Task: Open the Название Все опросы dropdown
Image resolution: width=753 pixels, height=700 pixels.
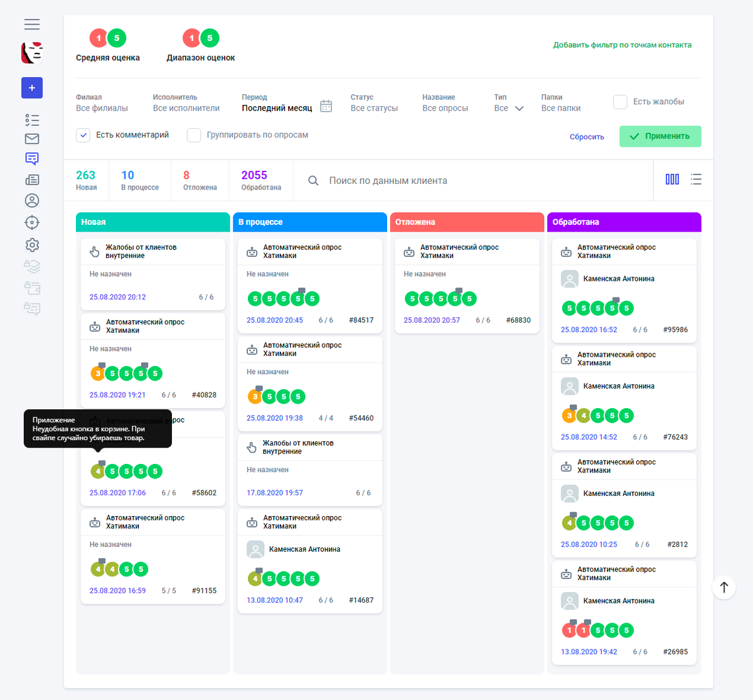Action: 445,103
